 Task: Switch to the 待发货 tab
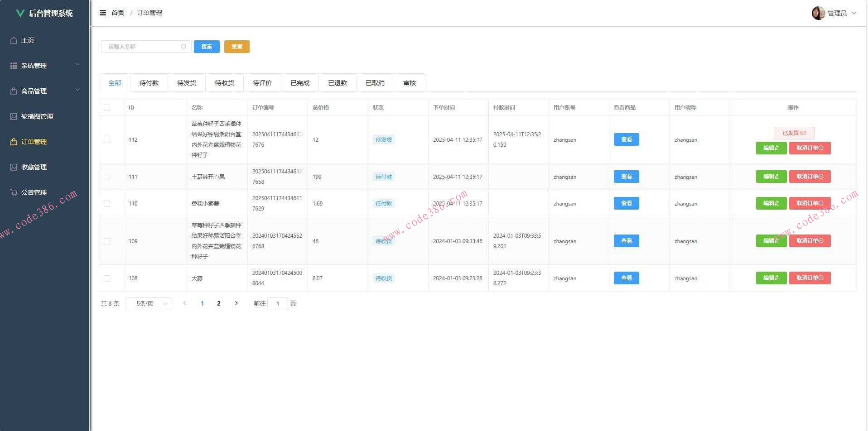pos(187,83)
